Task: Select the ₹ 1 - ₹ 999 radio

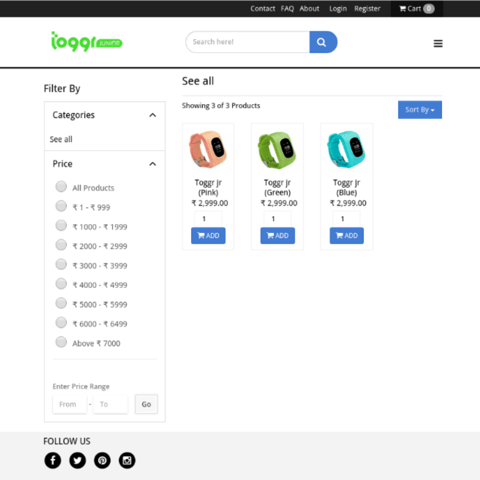Action: 61,206
